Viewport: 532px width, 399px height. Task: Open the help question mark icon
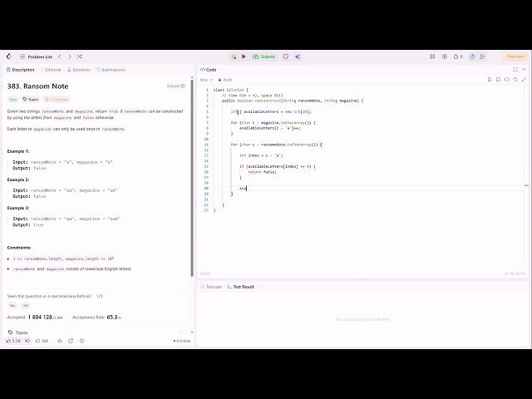[x=81, y=341]
